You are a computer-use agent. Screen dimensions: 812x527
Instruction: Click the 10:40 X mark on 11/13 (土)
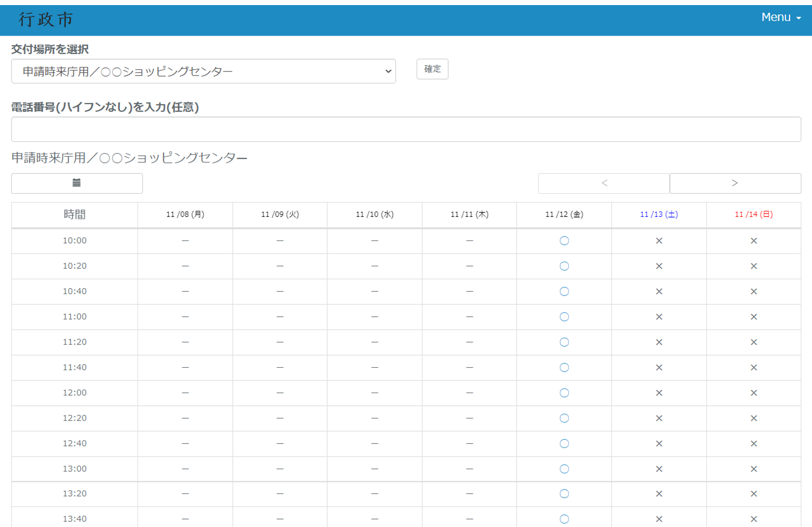click(659, 292)
